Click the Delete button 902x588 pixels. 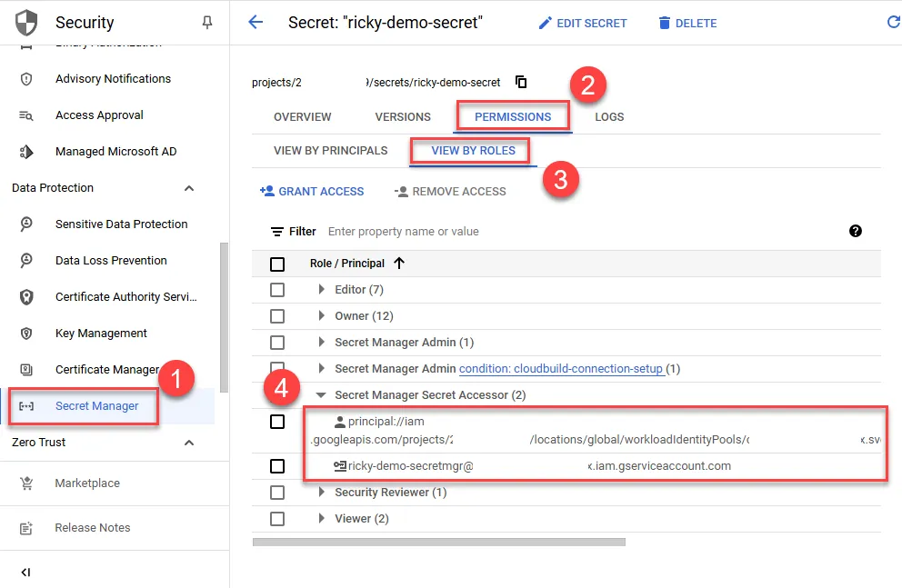(687, 24)
